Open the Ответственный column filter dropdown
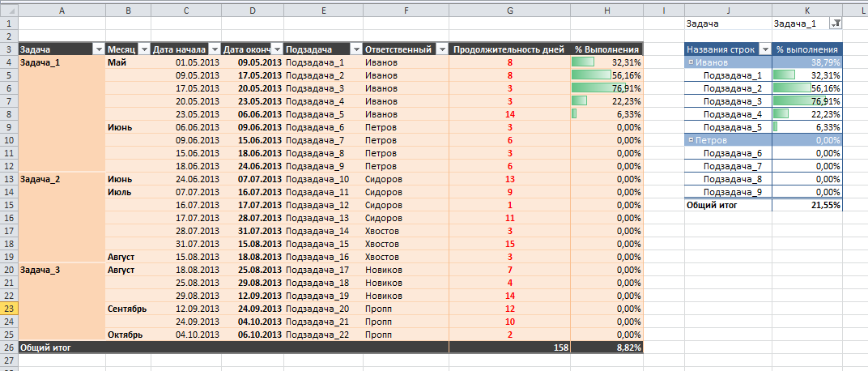This screenshot has height=371, width=868. pyautogui.click(x=442, y=49)
